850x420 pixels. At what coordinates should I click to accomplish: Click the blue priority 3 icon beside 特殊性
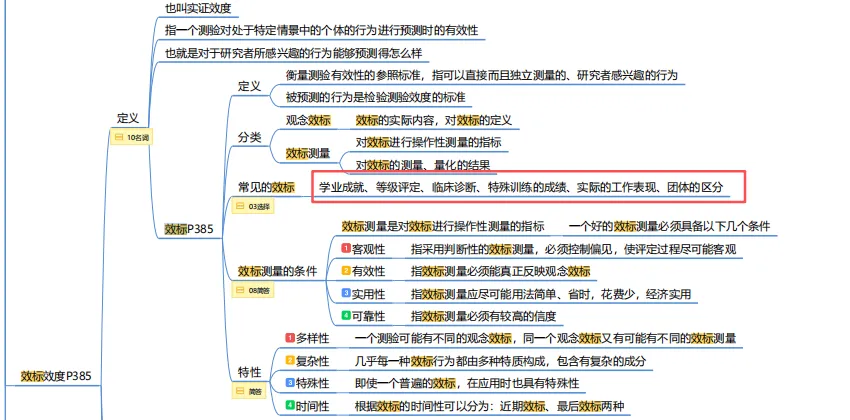290,383
